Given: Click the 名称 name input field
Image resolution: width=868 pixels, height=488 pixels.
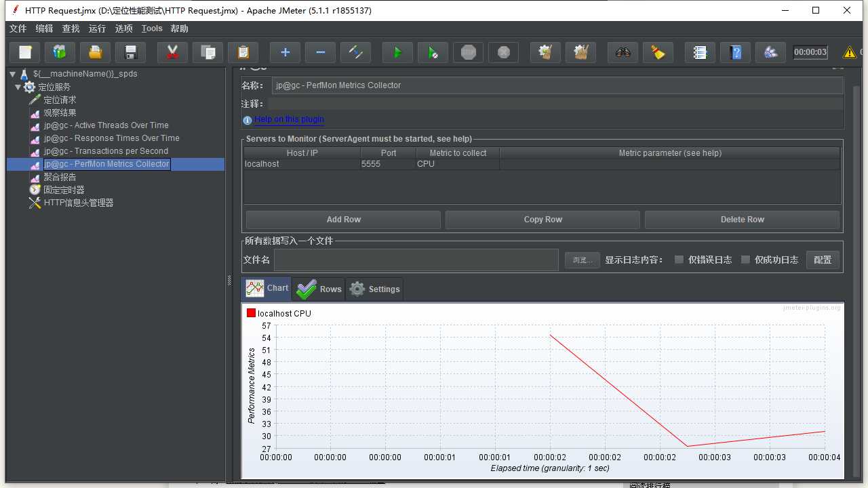Looking at the screenshot, I should click(x=557, y=85).
